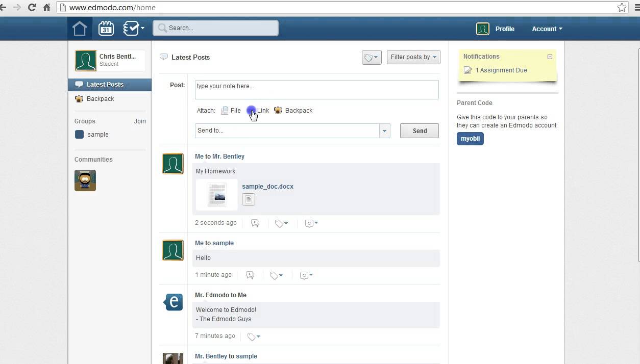Image resolution: width=640 pixels, height=364 pixels.
Task: Click the Join groups link
Action: 140,121
